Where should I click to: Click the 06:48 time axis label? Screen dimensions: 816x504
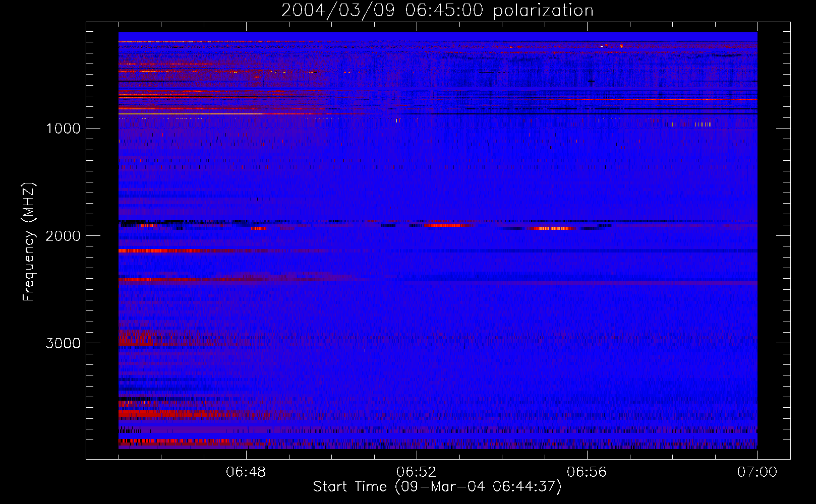246,472
